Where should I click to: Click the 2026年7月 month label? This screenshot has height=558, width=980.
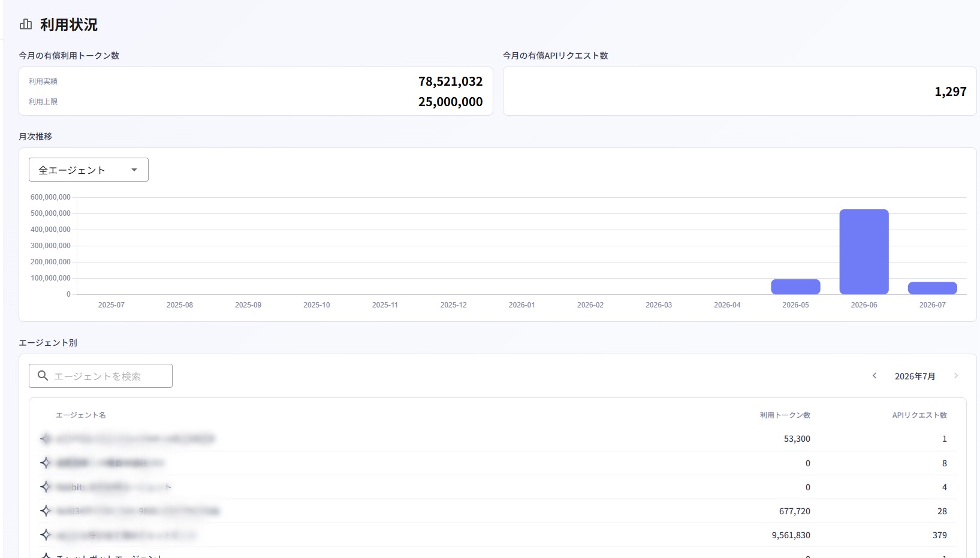[x=915, y=376]
